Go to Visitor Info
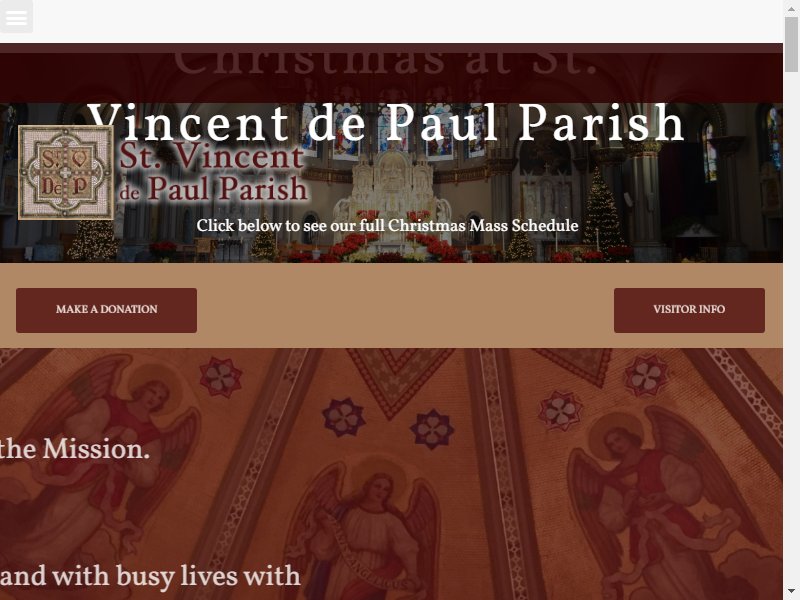800x600 pixels. coord(689,310)
